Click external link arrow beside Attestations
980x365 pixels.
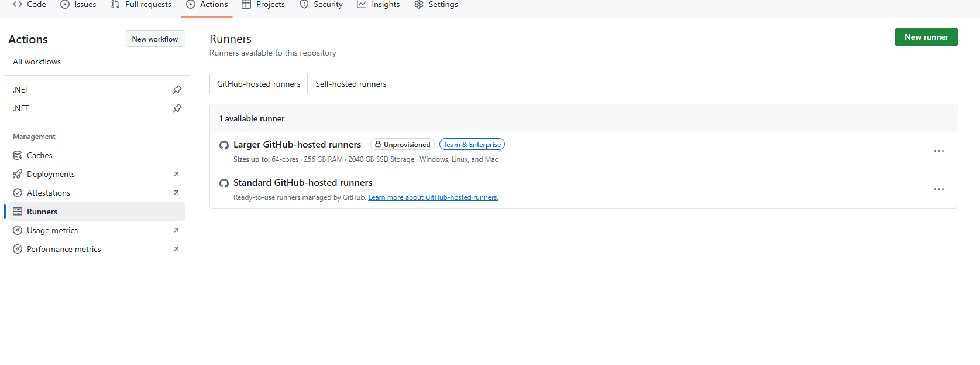176,193
